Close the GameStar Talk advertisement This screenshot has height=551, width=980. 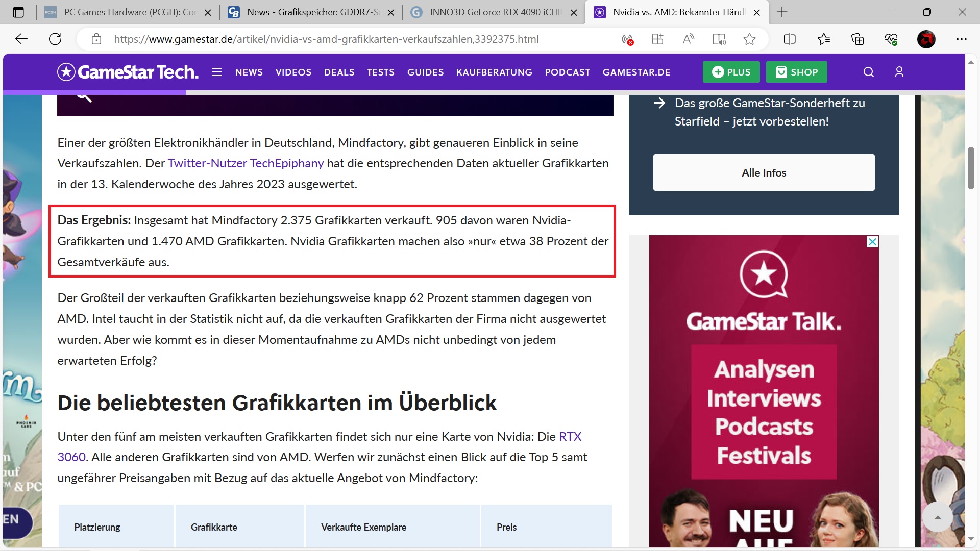pos(873,242)
